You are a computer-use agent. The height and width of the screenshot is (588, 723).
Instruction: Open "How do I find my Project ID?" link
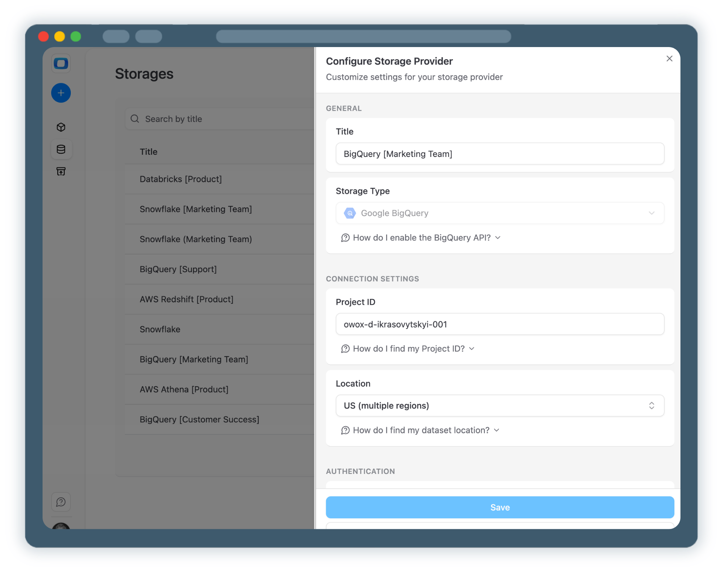pyautogui.click(x=408, y=349)
